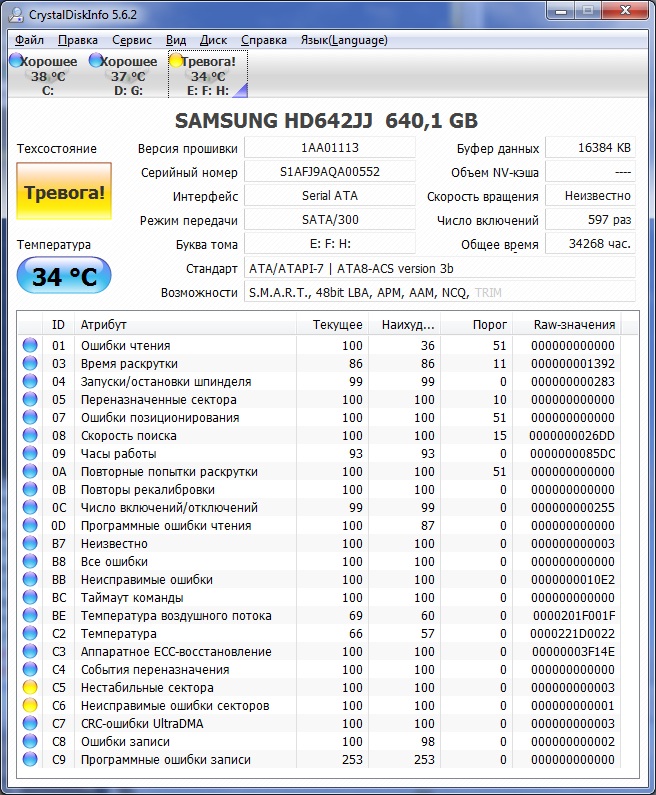
Task: Click the yellow status orb of disk E: F: H:
Action: coord(175,61)
